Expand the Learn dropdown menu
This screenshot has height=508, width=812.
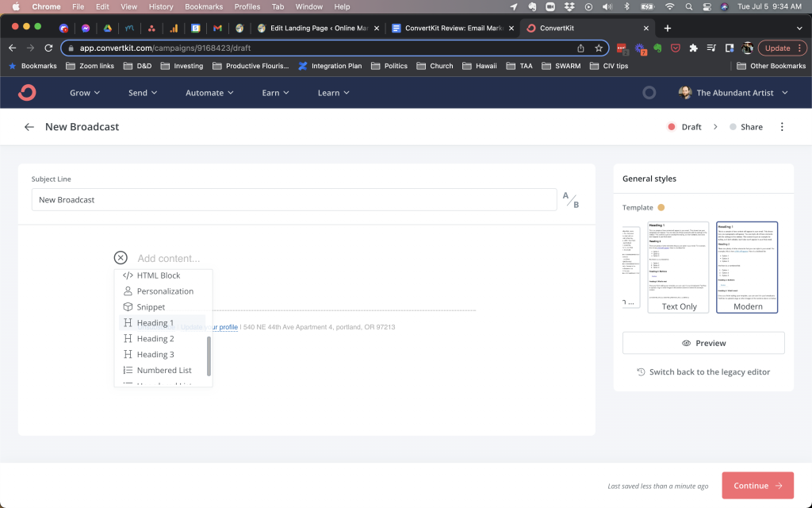tap(334, 93)
